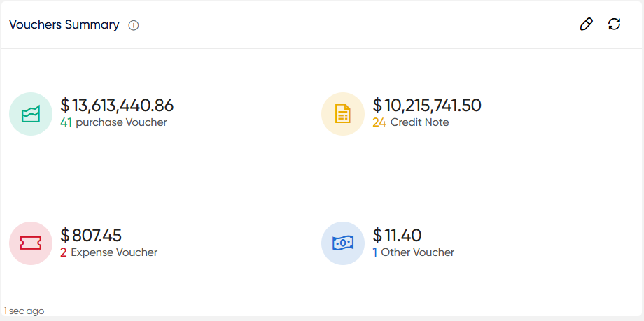
Task: Click the '1 sec ago' timestamp
Action: (x=24, y=311)
